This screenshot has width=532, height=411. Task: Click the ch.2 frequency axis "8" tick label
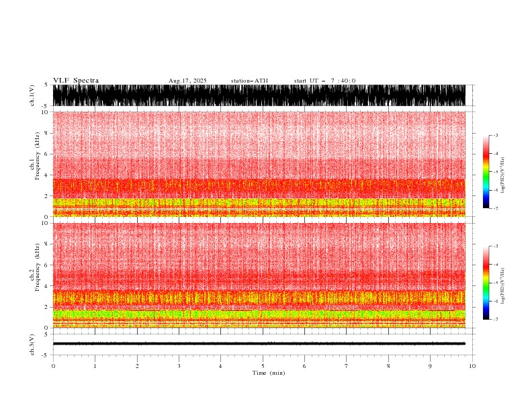click(46, 244)
